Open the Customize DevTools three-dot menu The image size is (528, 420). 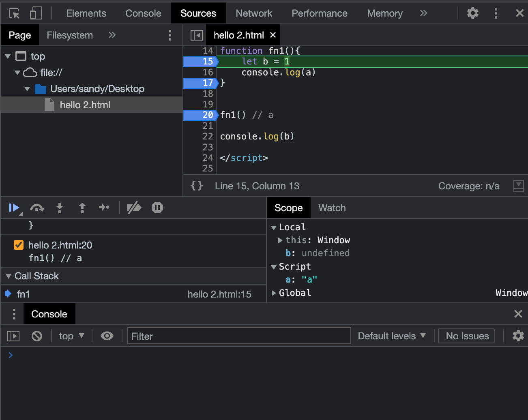coord(496,13)
